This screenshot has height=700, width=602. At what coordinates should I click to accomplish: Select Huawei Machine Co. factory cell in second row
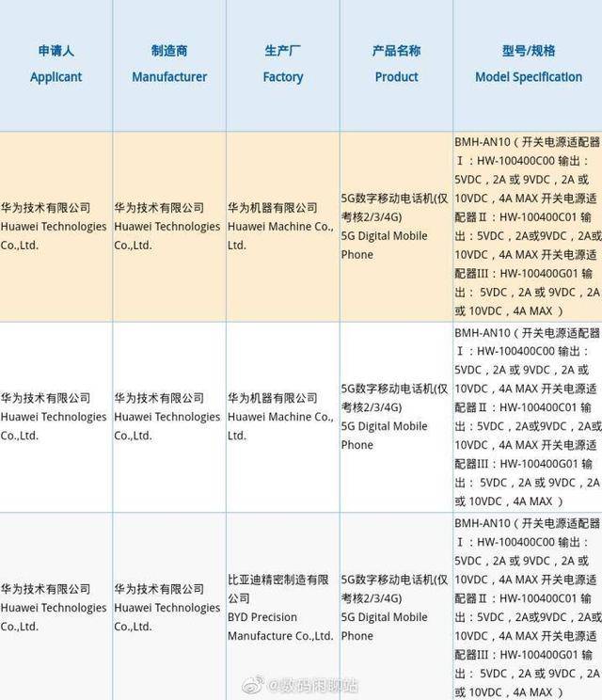pyautogui.click(x=283, y=417)
